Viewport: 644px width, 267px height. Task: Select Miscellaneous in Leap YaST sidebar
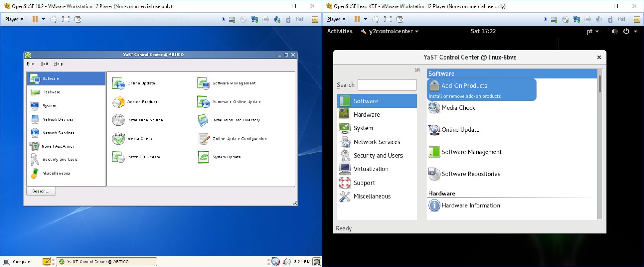click(x=377, y=197)
